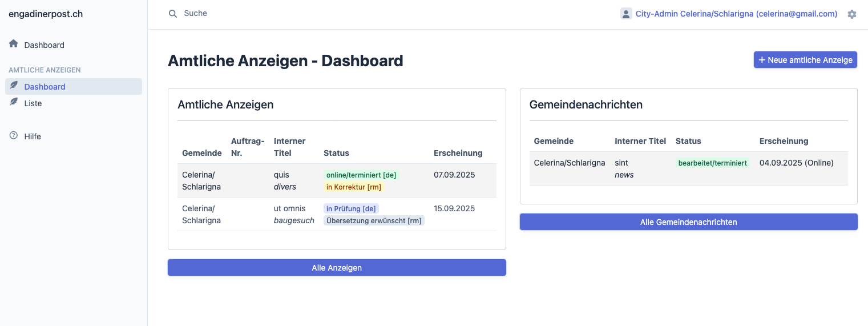The width and height of the screenshot is (868, 326).
Task: Click the feather icon next to Liste
Action: click(x=14, y=103)
